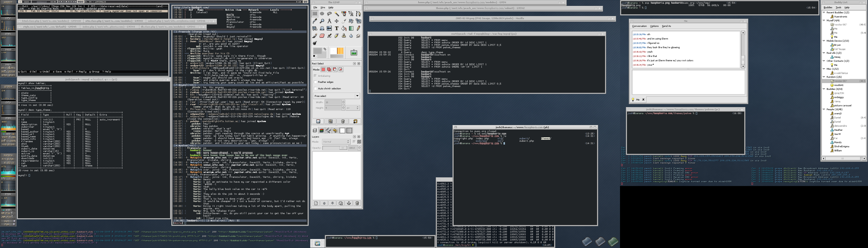Image resolution: width=868 pixels, height=248 pixels.
Task: Set selection mode to add to selection
Action: point(329,70)
